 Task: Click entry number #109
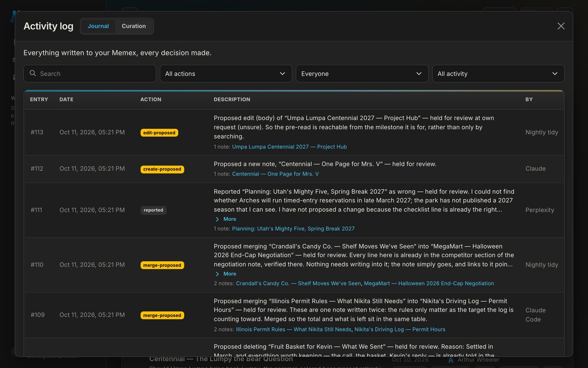coord(38,315)
